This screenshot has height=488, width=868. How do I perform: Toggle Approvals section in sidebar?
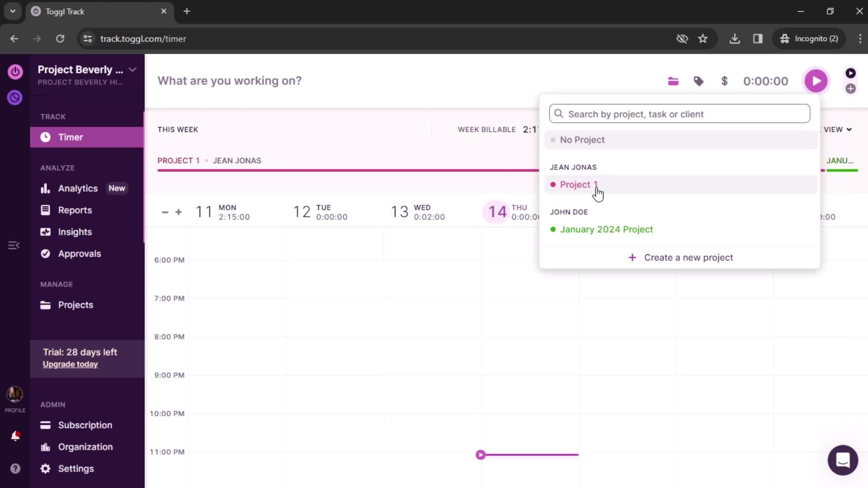point(79,253)
